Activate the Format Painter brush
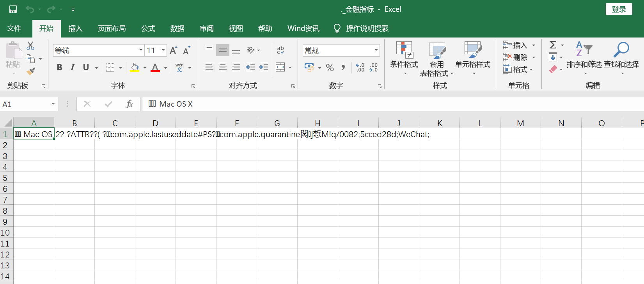 [x=30, y=71]
